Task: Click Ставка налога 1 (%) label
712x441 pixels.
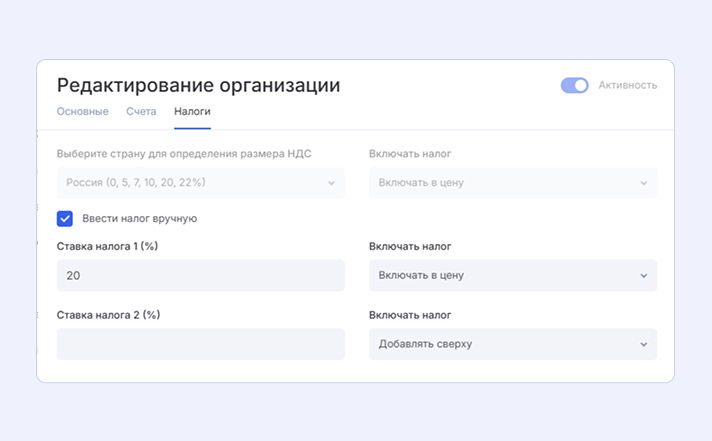Action: 108,245
